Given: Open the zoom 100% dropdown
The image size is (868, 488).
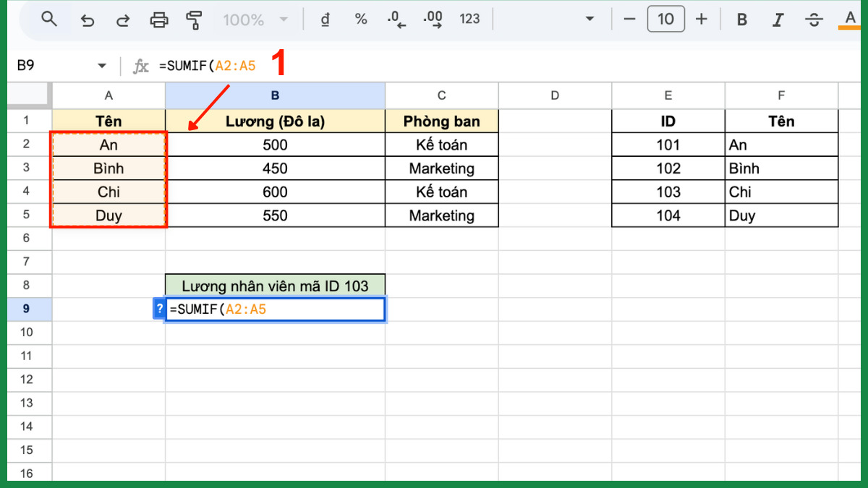Looking at the screenshot, I should point(255,20).
